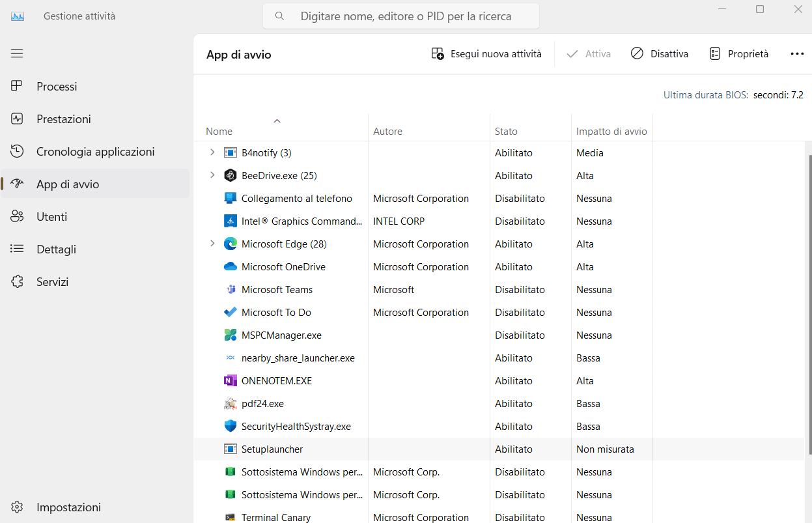This screenshot has height=523, width=812.
Task: Click the SecurityHealthSystray shield icon
Action: coord(231,427)
